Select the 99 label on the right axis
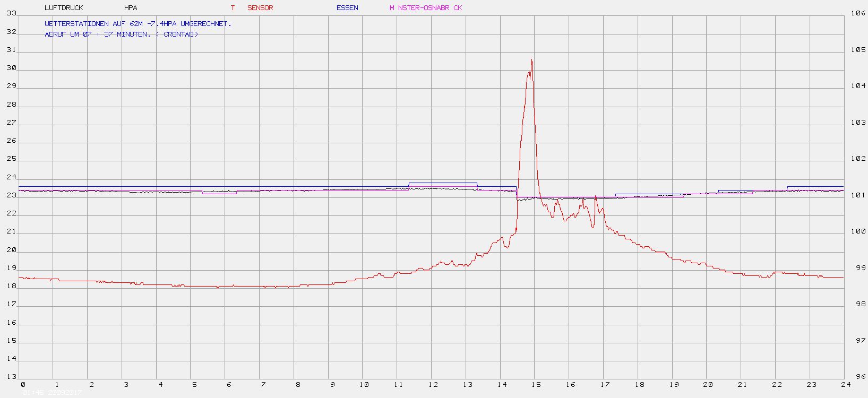868x398 pixels. click(x=861, y=268)
